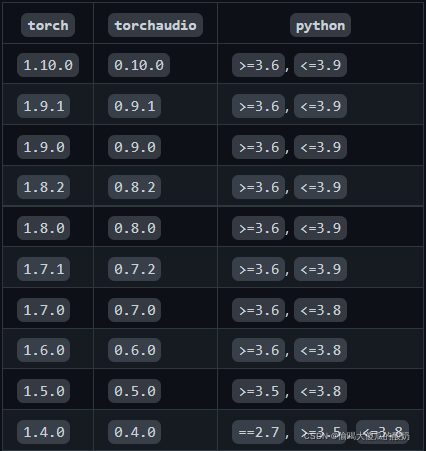The height and width of the screenshot is (451, 426).
Task: Click the python column header
Action: pyautogui.click(x=320, y=25)
